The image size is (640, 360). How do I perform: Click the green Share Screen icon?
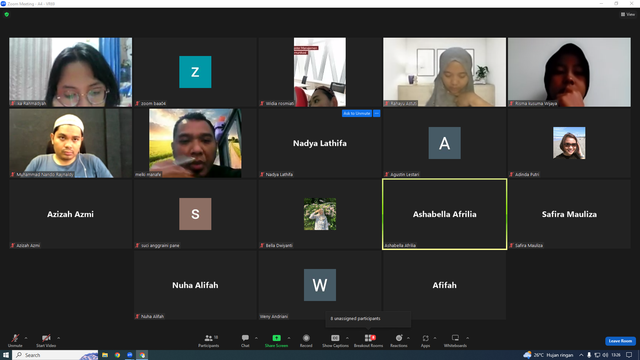(x=276, y=338)
